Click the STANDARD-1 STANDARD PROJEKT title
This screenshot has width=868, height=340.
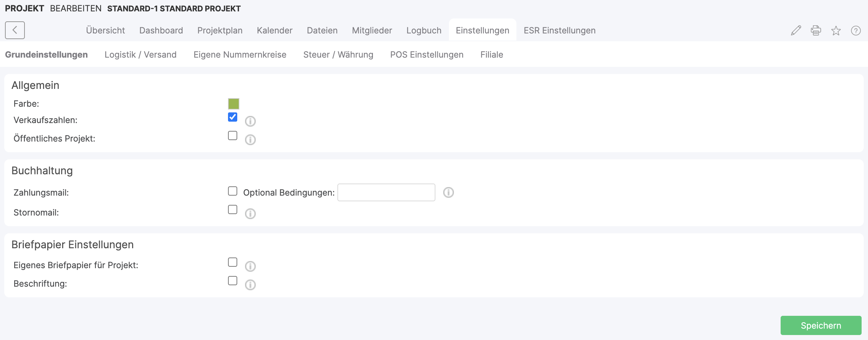tap(174, 9)
